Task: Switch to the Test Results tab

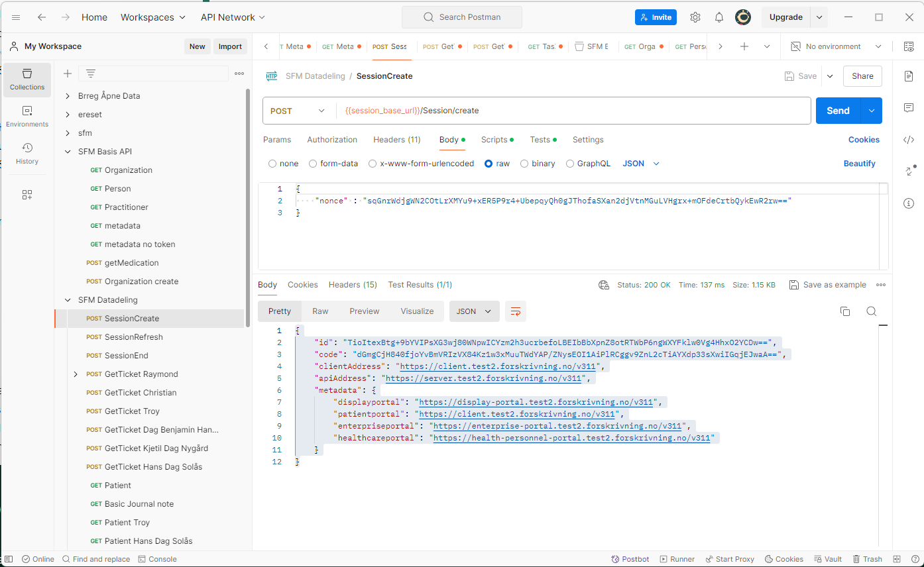Action: point(420,285)
